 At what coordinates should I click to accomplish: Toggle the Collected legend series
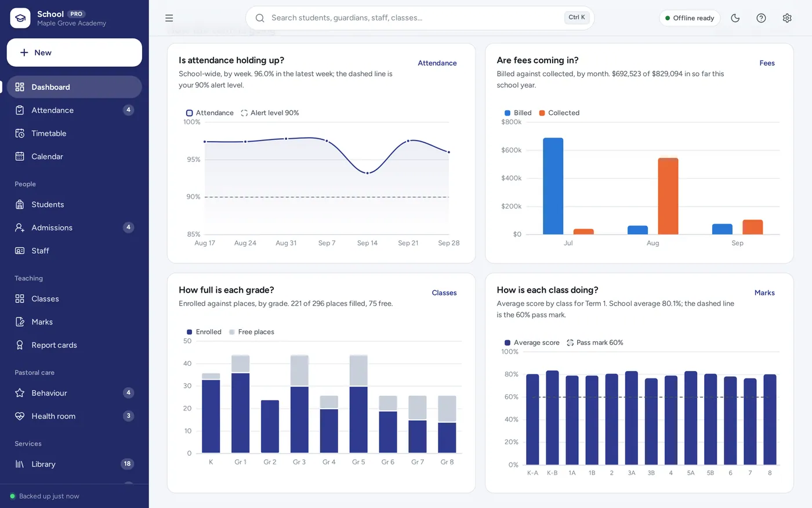click(x=559, y=113)
